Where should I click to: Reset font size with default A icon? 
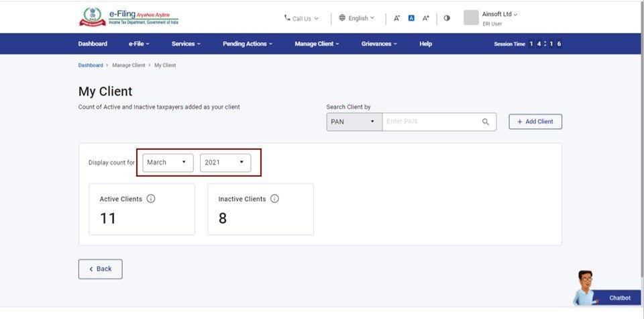411,18
